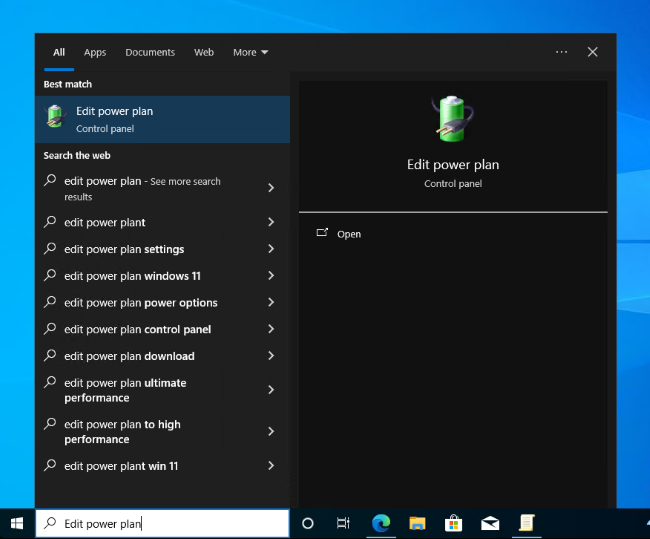The height and width of the screenshot is (539, 650).
Task: Switch to the Documents search tab
Action: click(x=150, y=52)
